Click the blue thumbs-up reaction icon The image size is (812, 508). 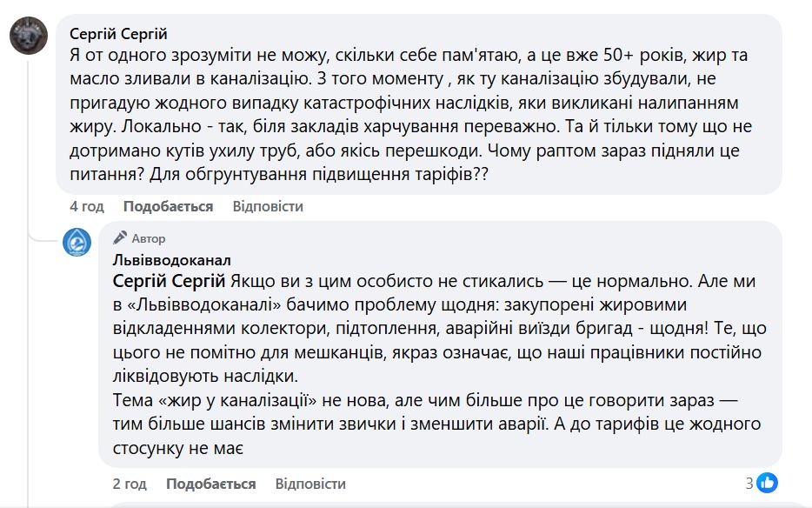pos(767,483)
